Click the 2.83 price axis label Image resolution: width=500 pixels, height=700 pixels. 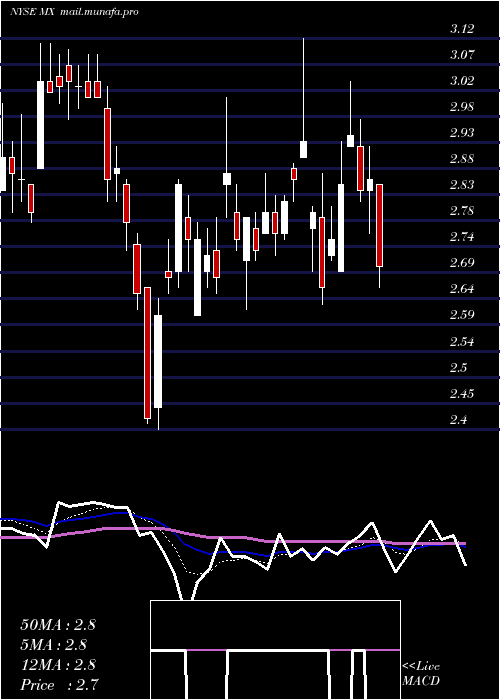tap(462, 185)
